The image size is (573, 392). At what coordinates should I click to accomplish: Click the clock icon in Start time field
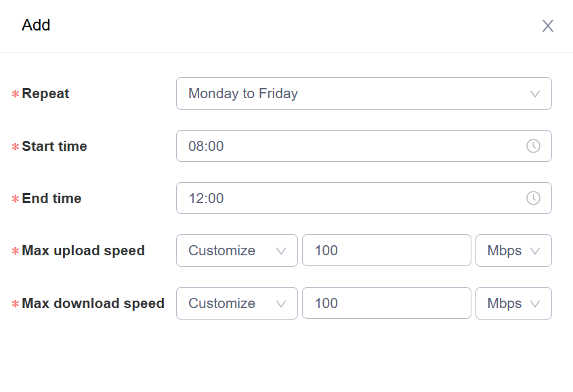pyautogui.click(x=533, y=146)
